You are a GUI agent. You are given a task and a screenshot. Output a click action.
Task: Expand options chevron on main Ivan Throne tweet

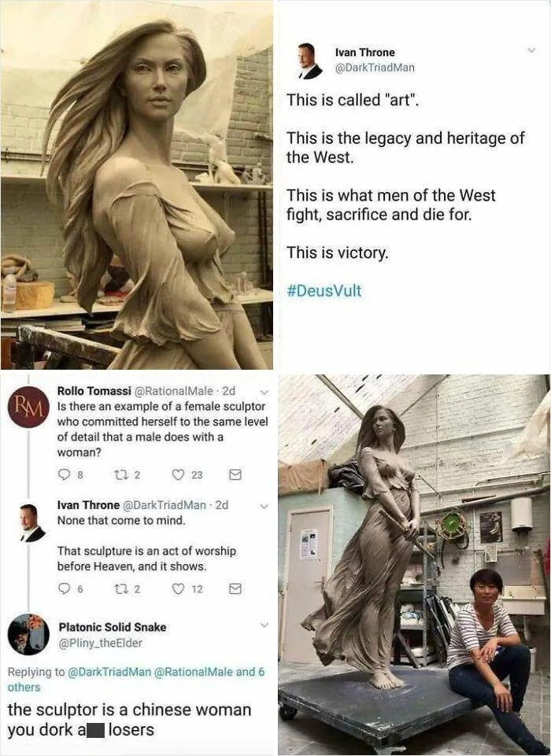pyautogui.click(x=531, y=50)
